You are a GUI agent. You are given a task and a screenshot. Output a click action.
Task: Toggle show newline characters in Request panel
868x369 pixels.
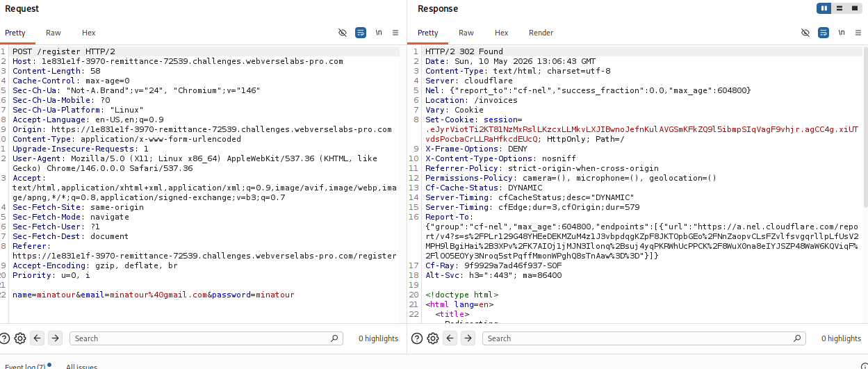tap(379, 33)
